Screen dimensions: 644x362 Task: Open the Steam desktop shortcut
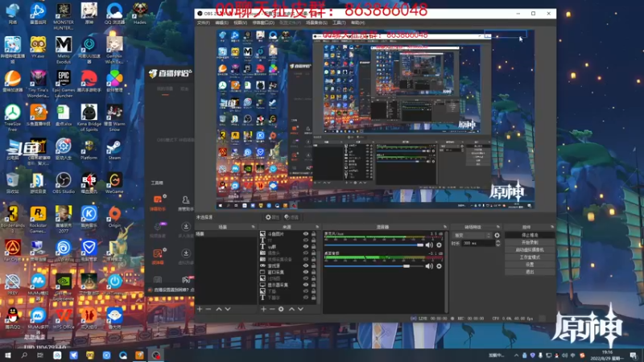pyautogui.click(x=114, y=150)
